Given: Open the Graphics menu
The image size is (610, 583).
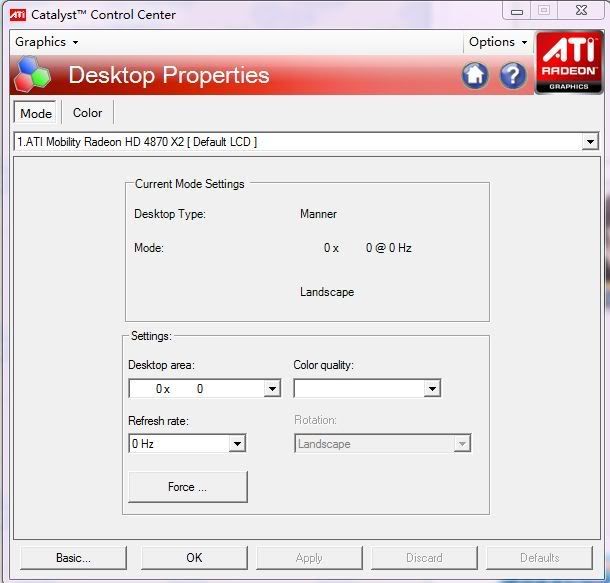Looking at the screenshot, I should tap(46, 42).
